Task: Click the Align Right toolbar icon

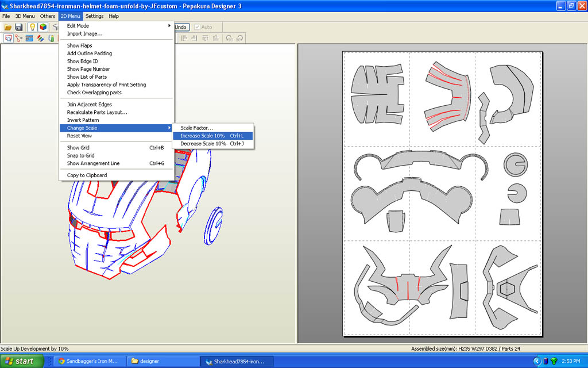Action: pyautogui.click(x=194, y=39)
